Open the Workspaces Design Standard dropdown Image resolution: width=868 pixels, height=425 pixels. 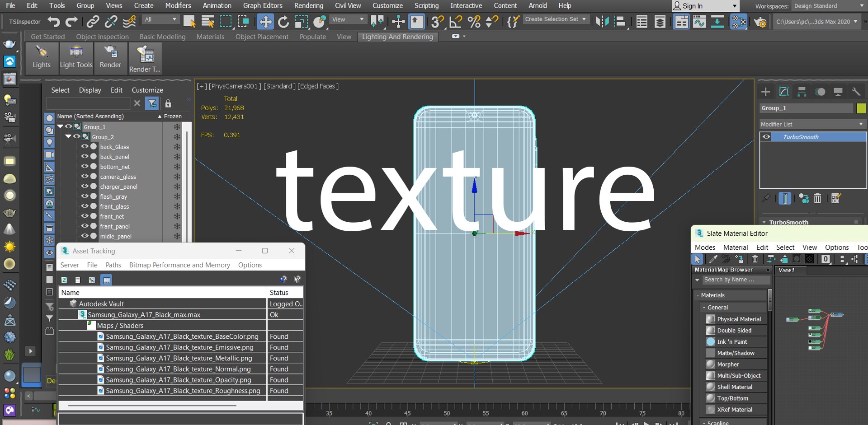click(828, 6)
